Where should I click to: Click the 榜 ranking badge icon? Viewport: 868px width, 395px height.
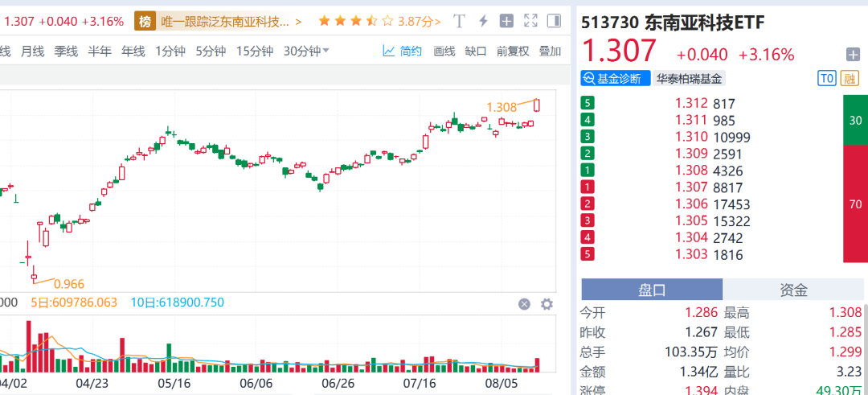point(145,22)
